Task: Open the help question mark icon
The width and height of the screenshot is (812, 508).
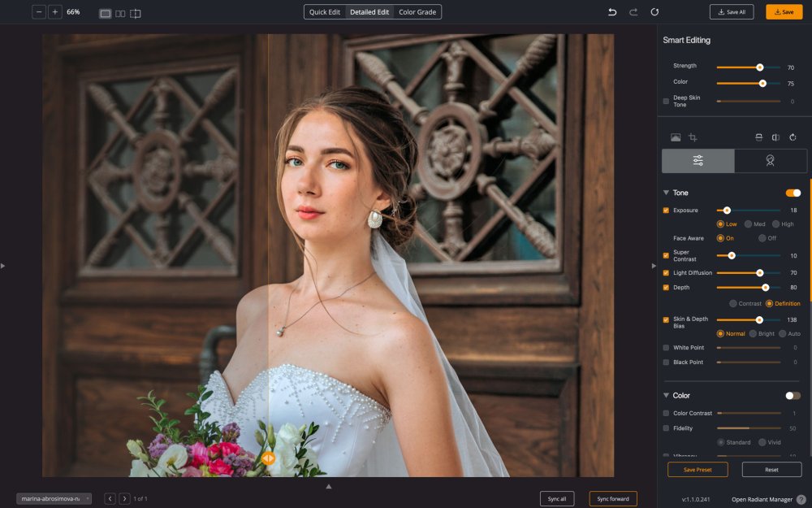Action: click(801, 499)
